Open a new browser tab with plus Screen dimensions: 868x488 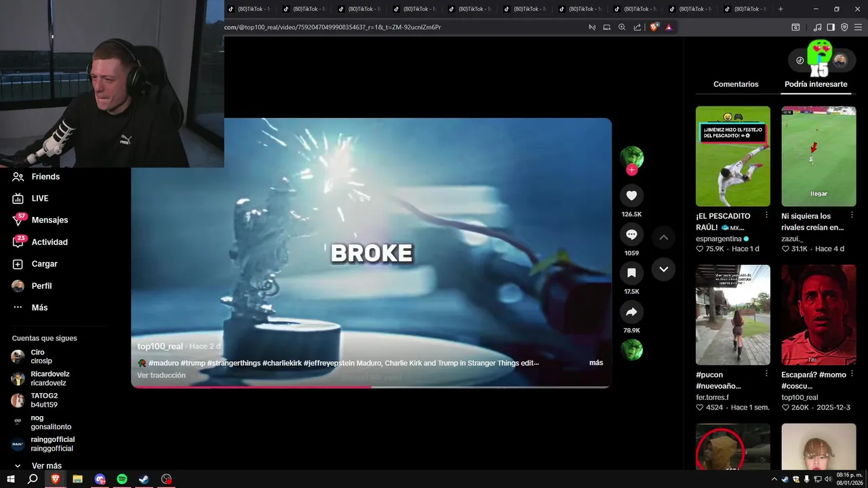coord(781,9)
